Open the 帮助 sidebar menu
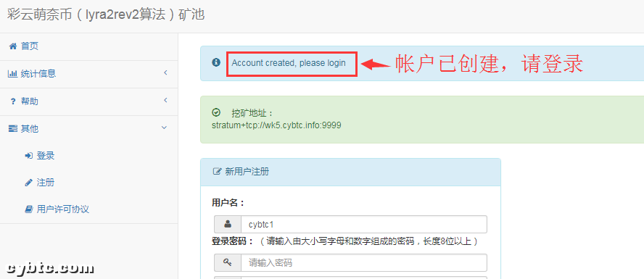This screenshot has height=279, width=644. click(88, 101)
